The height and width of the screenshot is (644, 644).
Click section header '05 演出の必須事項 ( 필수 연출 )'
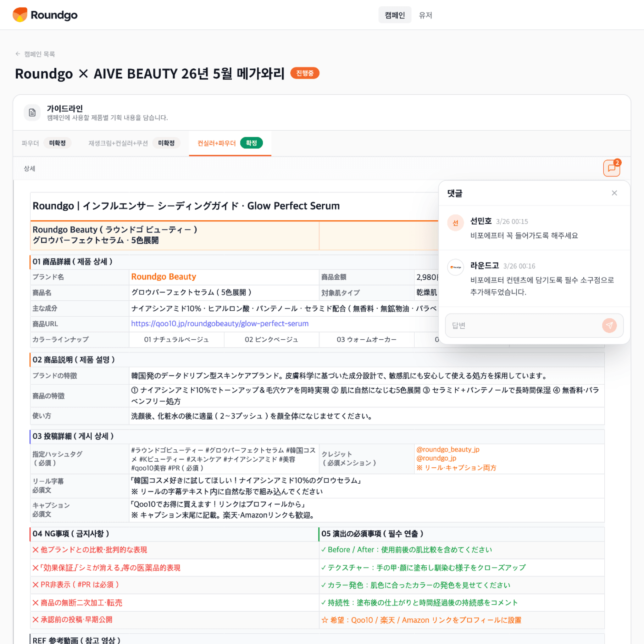372,534
